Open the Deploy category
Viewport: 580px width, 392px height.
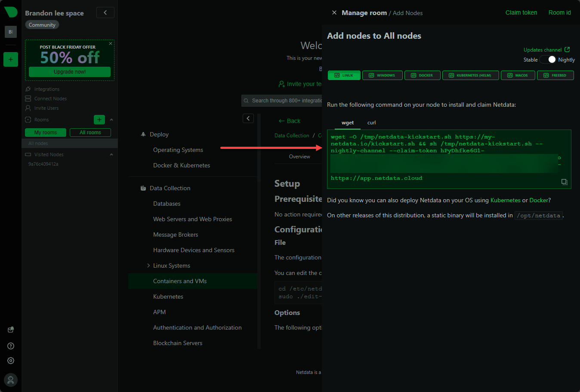tap(159, 134)
